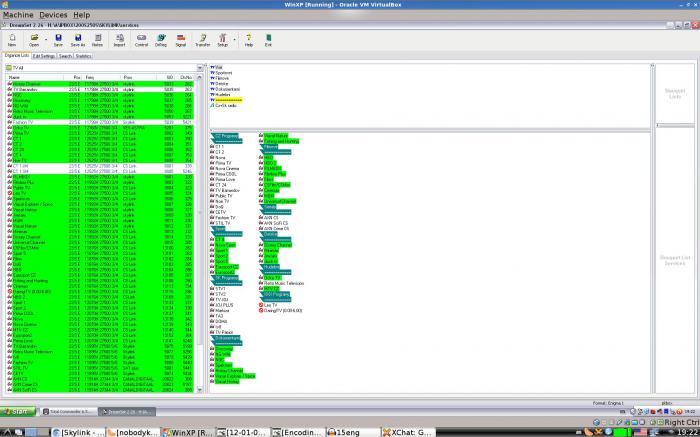Sort the channel list by SID column
Image resolution: width=700 pixels, height=437 pixels.
[166, 78]
